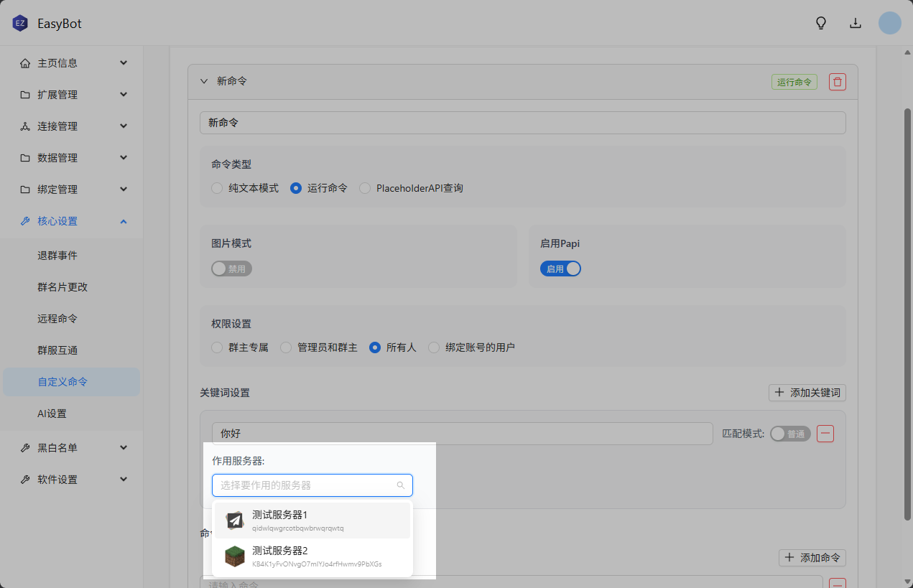Click the lightbulb theme icon
The height and width of the screenshot is (588, 913).
(x=821, y=23)
